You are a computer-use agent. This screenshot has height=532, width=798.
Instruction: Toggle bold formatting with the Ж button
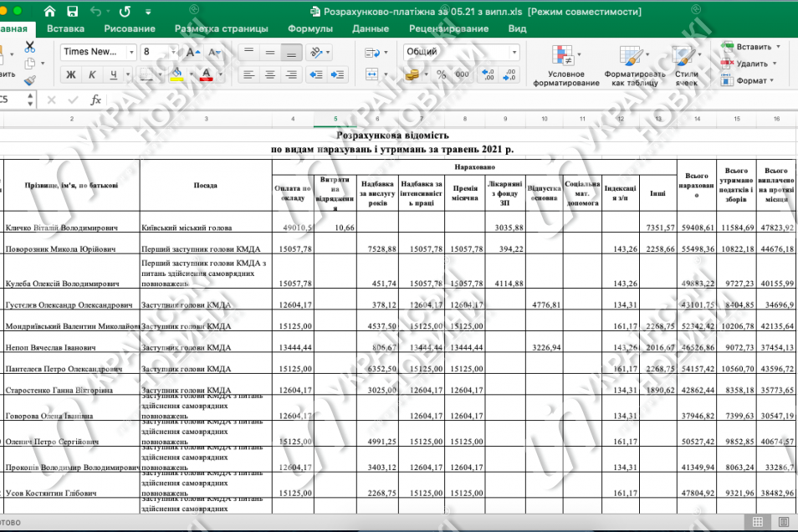pyautogui.click(x=71, y=74)
